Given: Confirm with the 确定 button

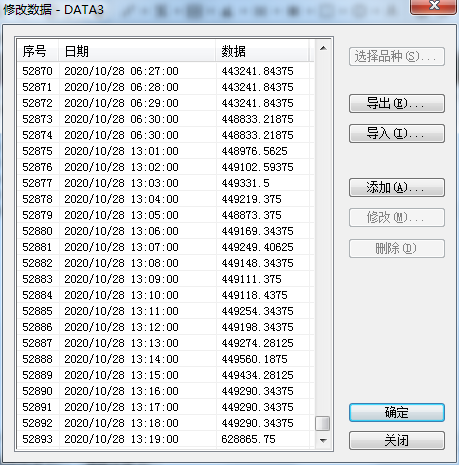Looking at the screenshot, I should coord(397,413).
